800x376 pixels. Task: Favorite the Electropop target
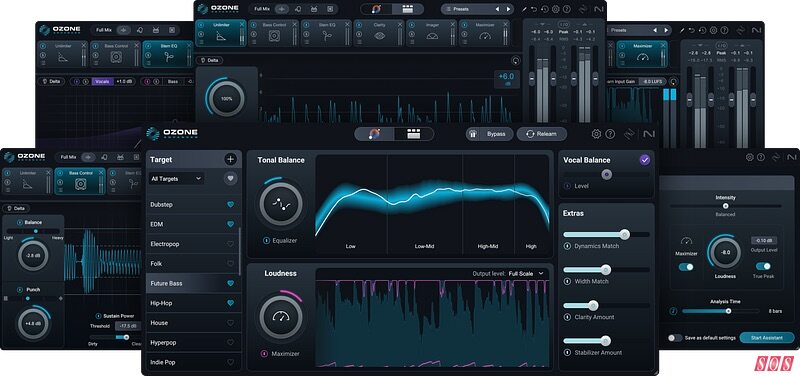coord(231,244)
